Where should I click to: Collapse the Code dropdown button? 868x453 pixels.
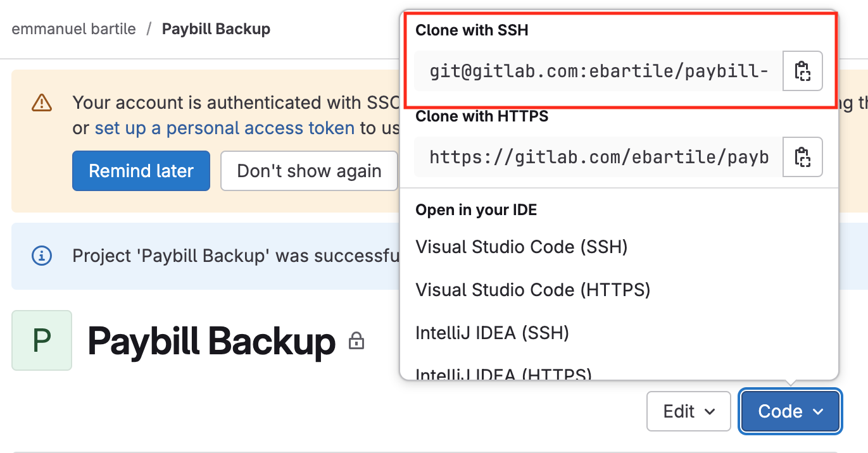coord(790,412)
